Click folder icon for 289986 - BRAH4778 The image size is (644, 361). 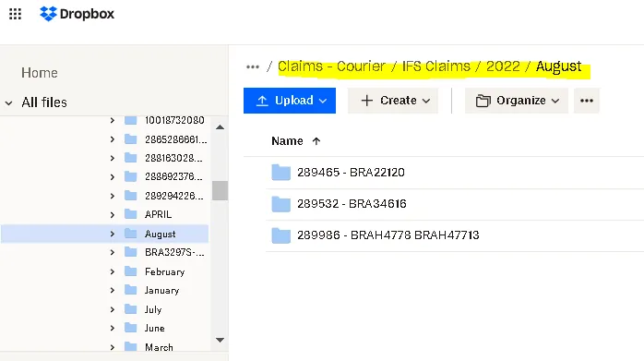click(x=280, y=235)
